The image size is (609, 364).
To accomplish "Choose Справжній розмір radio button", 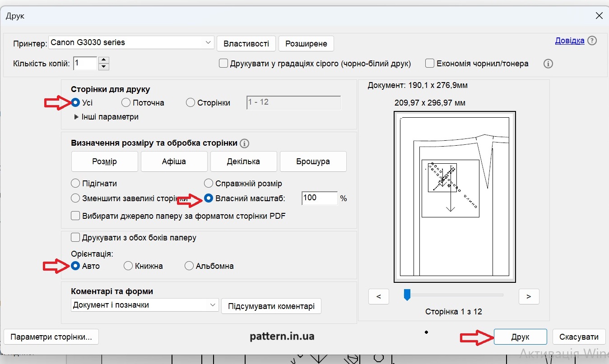I will (209, 184).
